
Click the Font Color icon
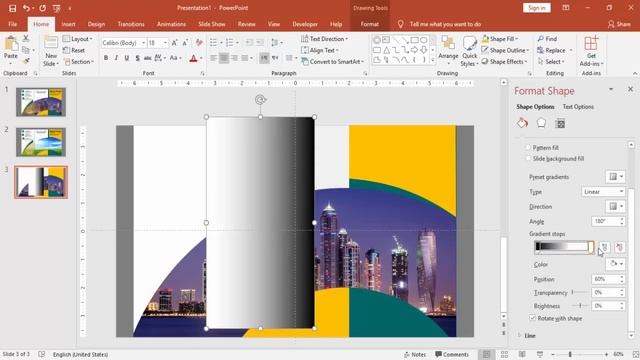pyautogui.click(x=193, y=58)
